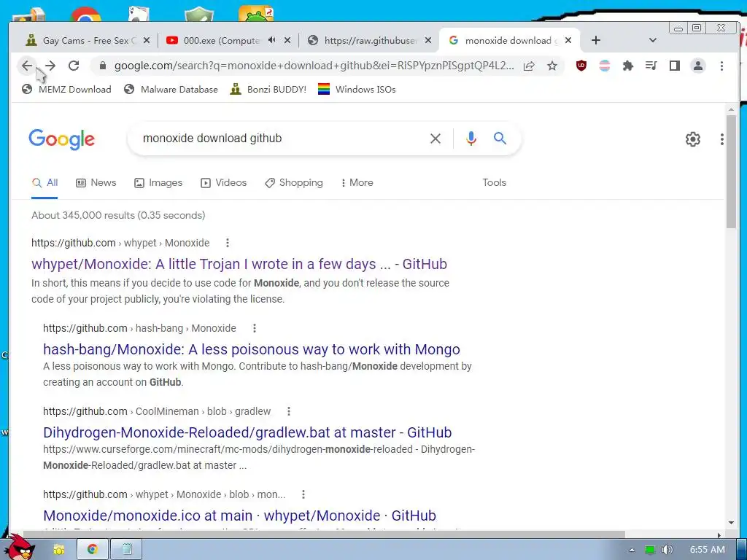Viewport: 747px width, 560px height.
Task: Select the News search tab
Action: 96,182
